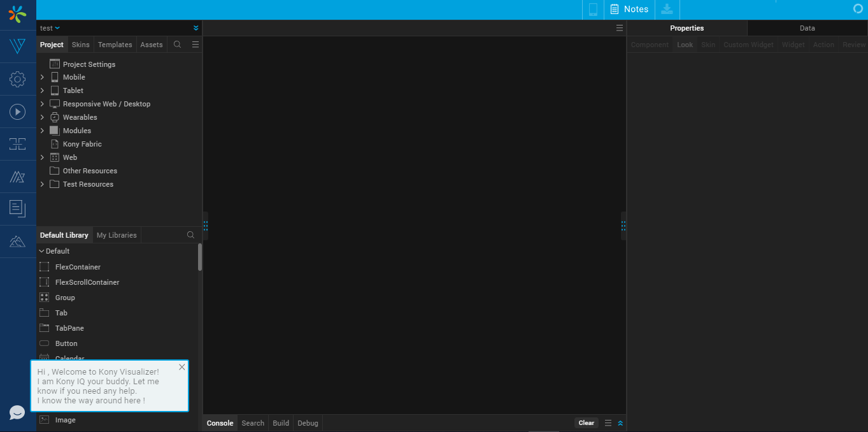This screenshot has height=432, width=868.
Task: Expand the Mobile tree node
Action: click(42, 77)
